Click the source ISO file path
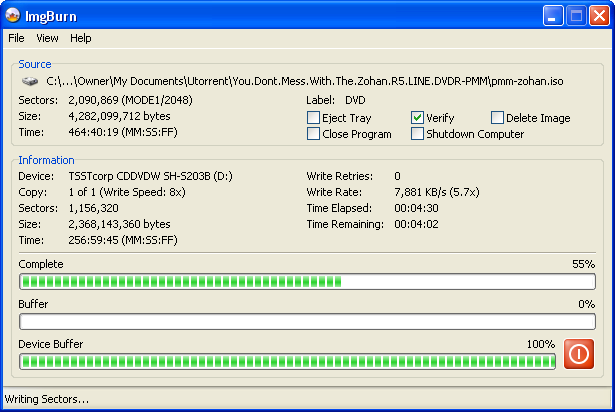The height and width of the screenshot is (412, 615). (x=305, y=81)
